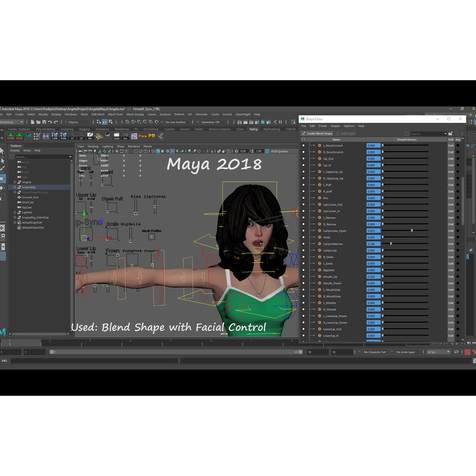Click the lighting bulb viewport icon
This screenshot has height=476, width=476.
[x=177, y=151]
